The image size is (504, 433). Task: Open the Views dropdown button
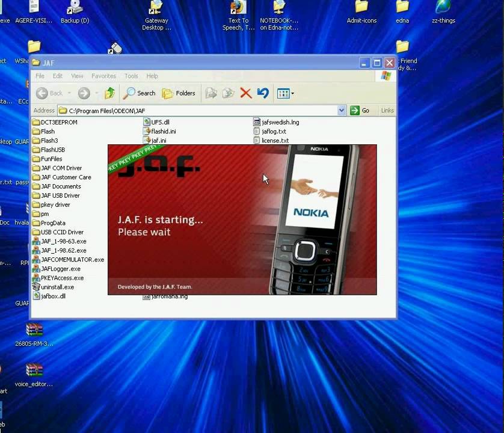point(285,94)
